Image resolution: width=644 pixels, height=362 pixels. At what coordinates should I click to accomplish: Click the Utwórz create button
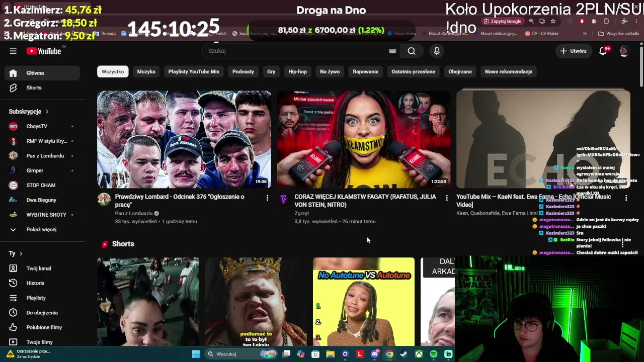coord(573,51)
